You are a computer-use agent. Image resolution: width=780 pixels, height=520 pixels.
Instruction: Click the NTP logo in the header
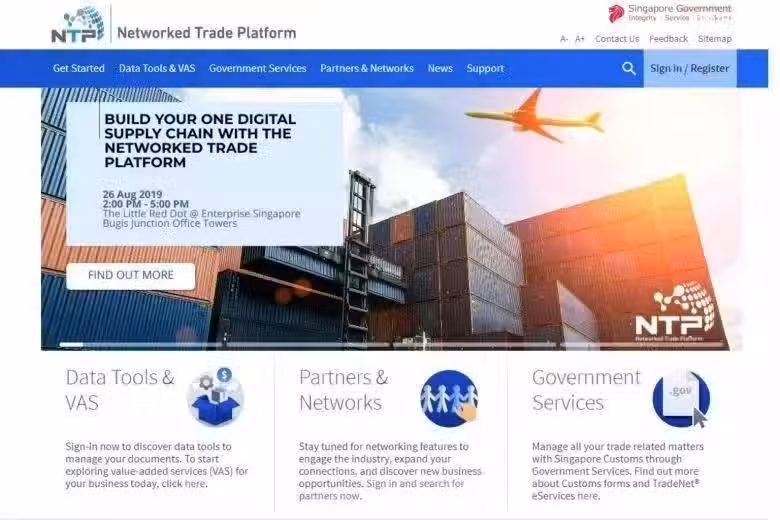[78, 26]
